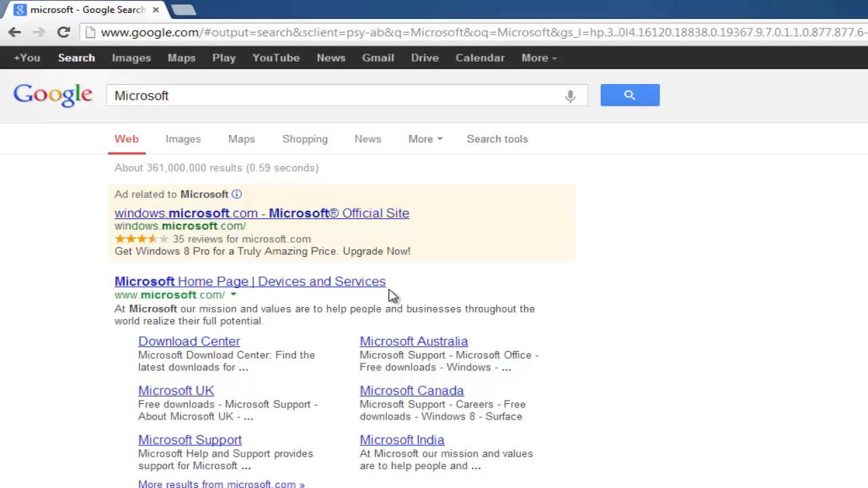This screenshot has width=868, height=488.
Task: Select the News search filter
Action: coord(368,139)
